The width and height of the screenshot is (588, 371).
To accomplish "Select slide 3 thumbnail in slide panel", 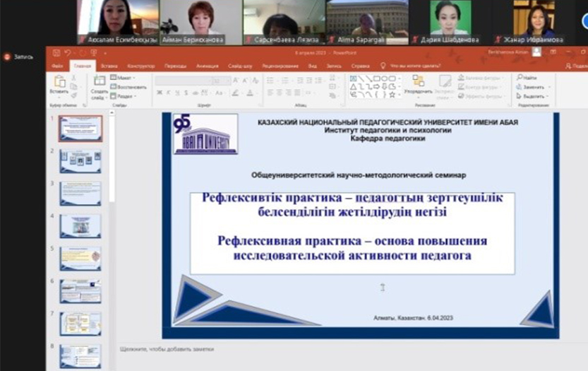I will pos(80,193).
